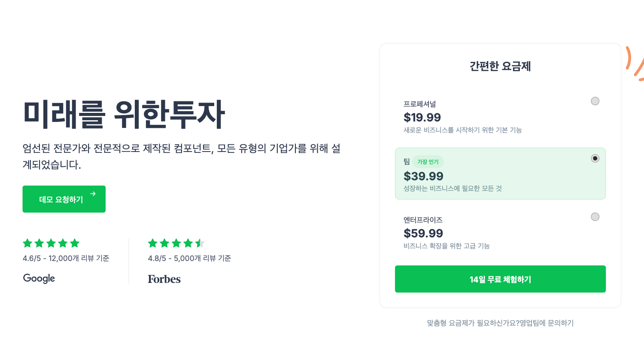644x337 pixels.
Task: Open the 영업팀에 문의하기 link
Action: click(547, 323)
